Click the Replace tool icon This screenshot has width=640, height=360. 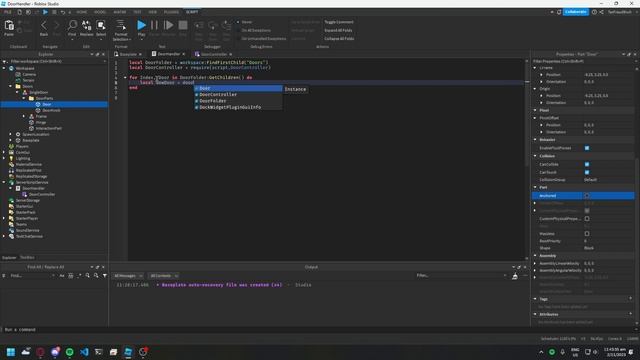(x=87, y=26)
